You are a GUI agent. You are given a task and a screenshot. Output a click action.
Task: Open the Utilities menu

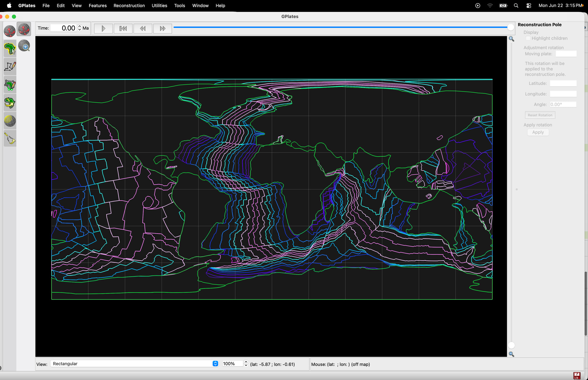(159, 6)
